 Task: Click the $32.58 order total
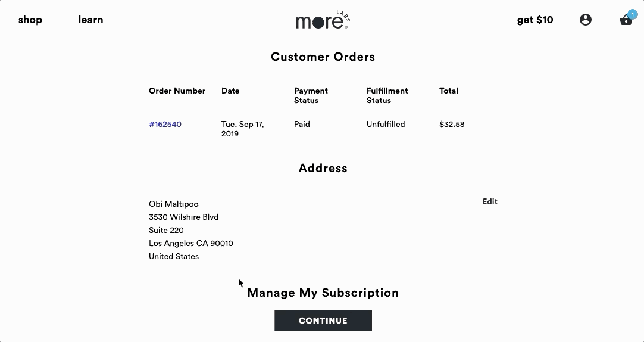click(452, 125)
